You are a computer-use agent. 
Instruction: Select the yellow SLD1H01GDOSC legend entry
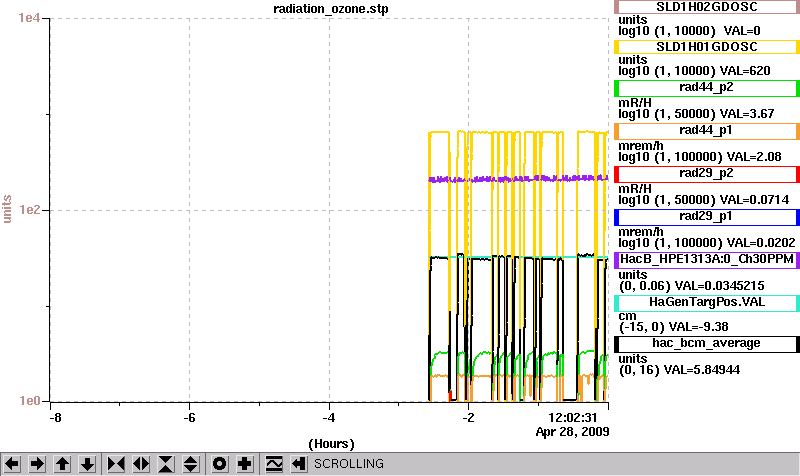click(x=707, y=47)
